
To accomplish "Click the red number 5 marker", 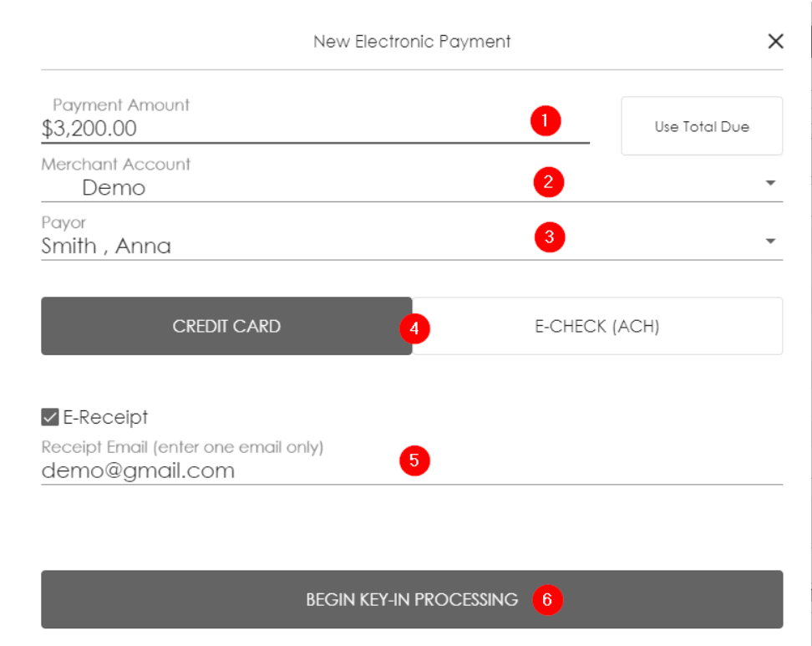I will click(x=414, y=460).
